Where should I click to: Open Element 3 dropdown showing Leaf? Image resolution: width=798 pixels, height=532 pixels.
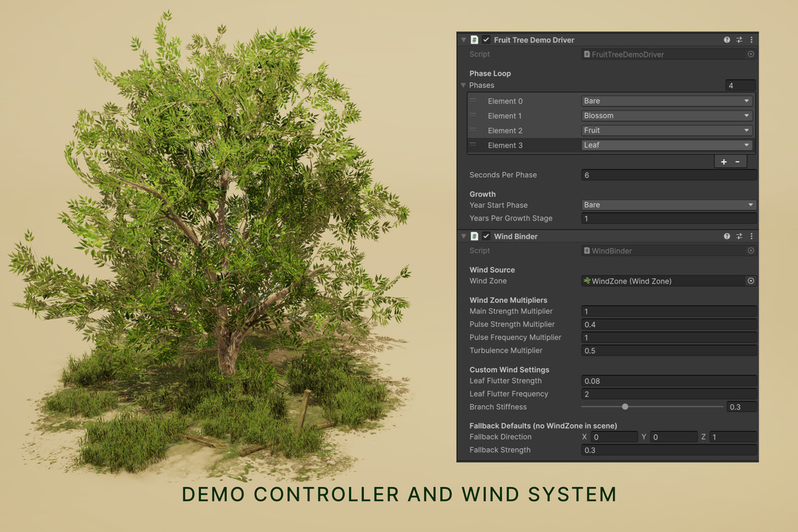click(667, 145)
